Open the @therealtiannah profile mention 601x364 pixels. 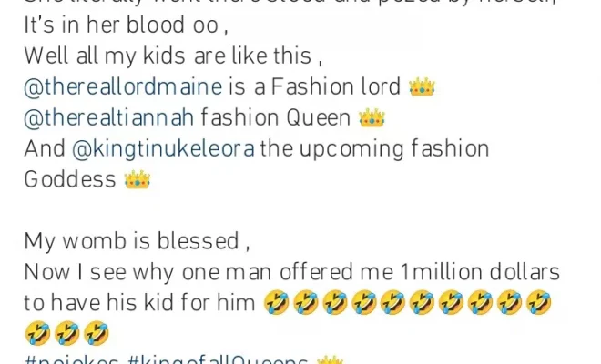[x=109, y=117]
